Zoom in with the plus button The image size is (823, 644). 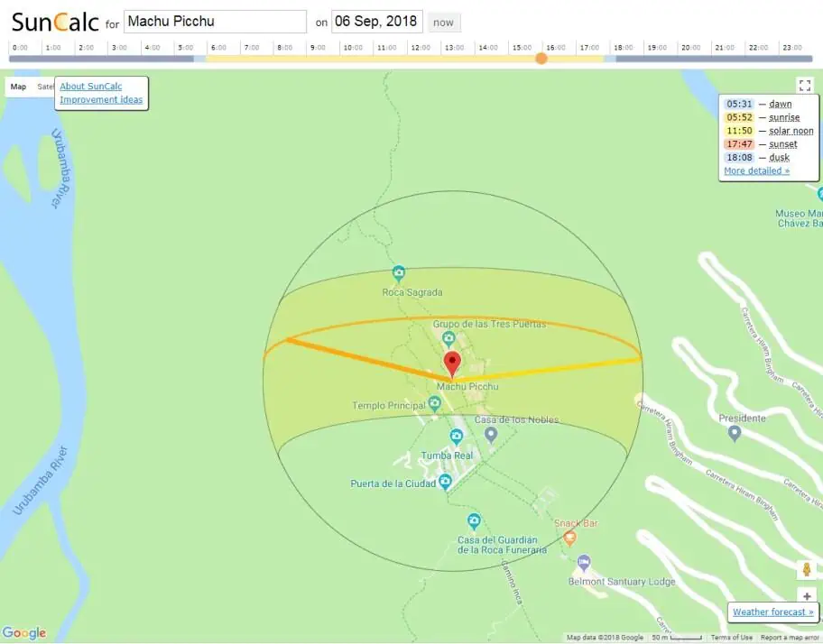[x=806, y=596]
